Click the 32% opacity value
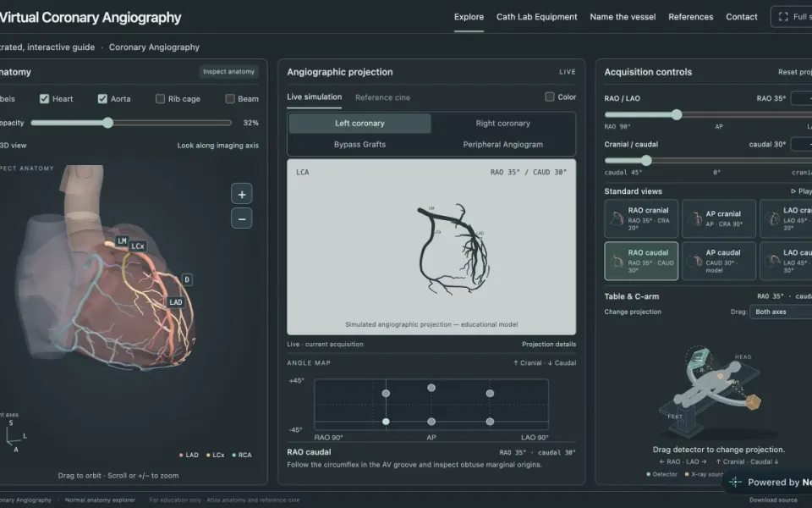Viewport: 812px width, 508px height. coord(250,123)
